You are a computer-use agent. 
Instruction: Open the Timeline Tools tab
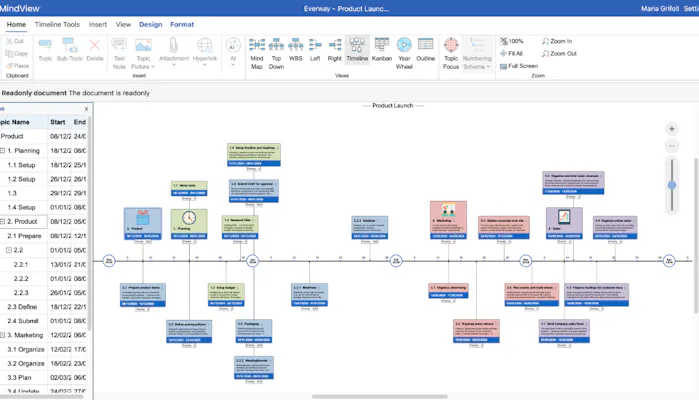point(57,25)
